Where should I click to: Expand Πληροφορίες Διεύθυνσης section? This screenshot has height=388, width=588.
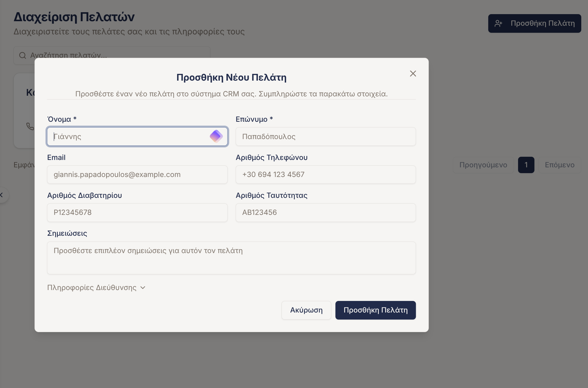pos(92,287)
